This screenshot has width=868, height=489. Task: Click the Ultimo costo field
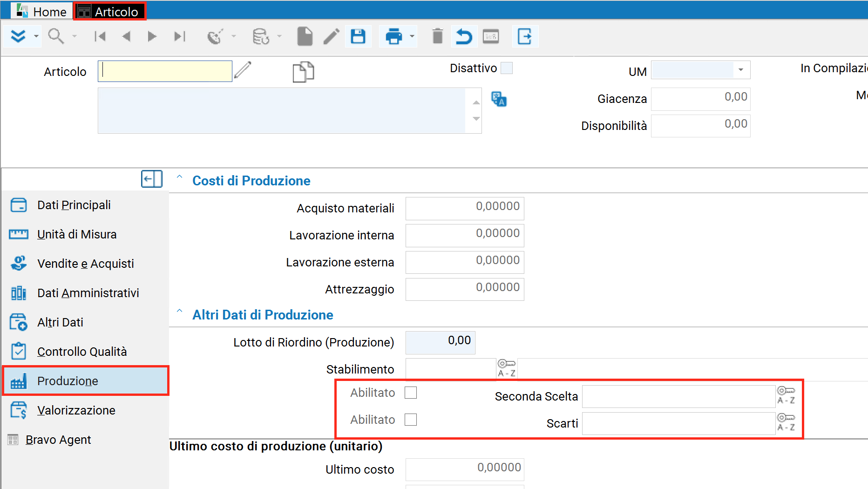tap(465, 469)
